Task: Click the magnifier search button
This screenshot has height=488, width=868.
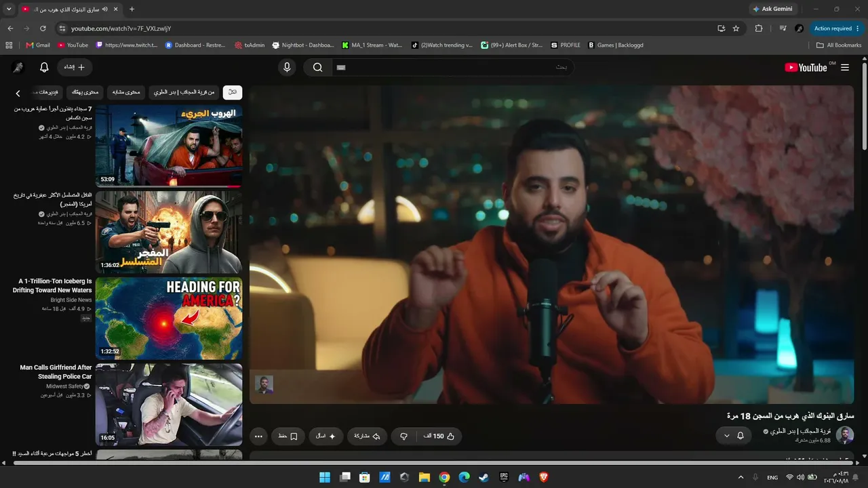Action: (317, 67)
